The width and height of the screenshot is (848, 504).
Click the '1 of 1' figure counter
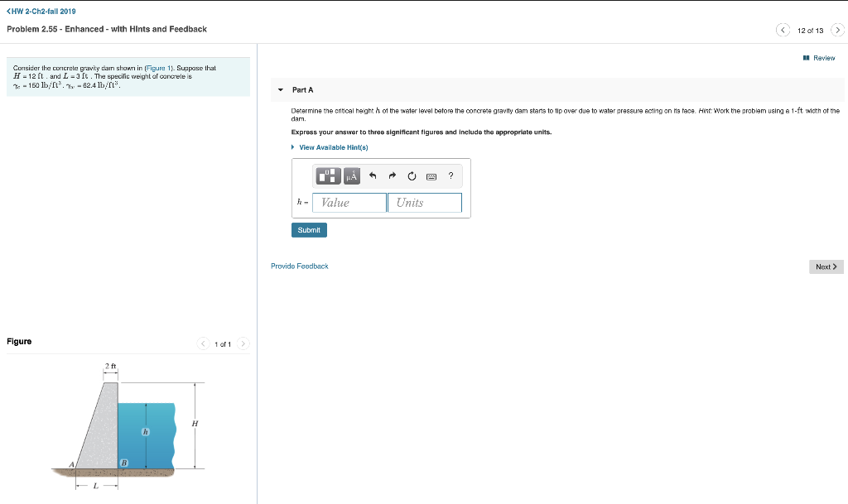(x=223, y=344)
